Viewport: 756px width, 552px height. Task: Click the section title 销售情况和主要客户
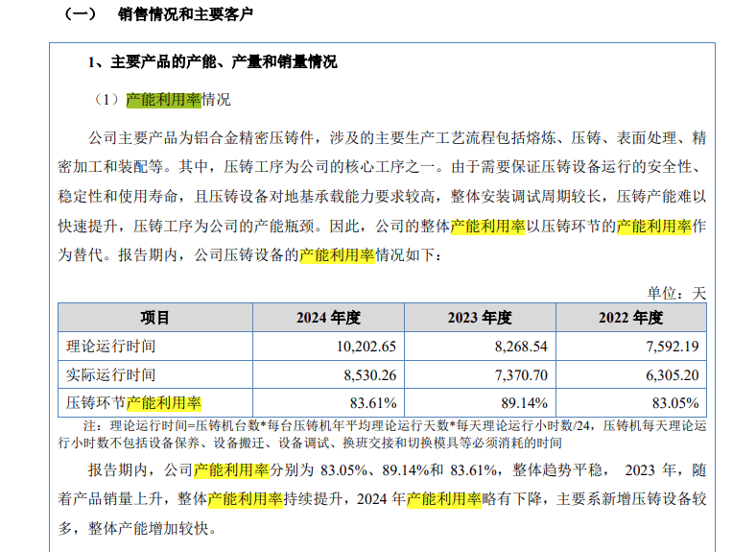184,14
